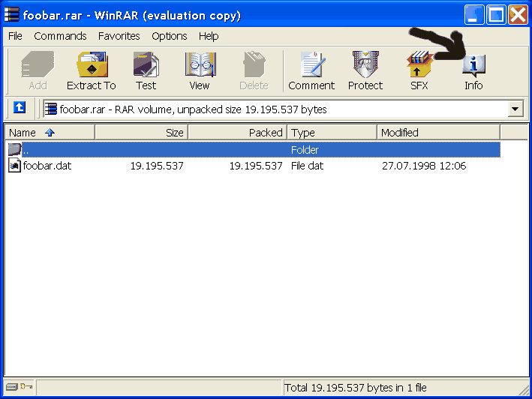Select the foobar.dat file name
The width and height of the screenshot is (532, 399).
click(47, 166)
